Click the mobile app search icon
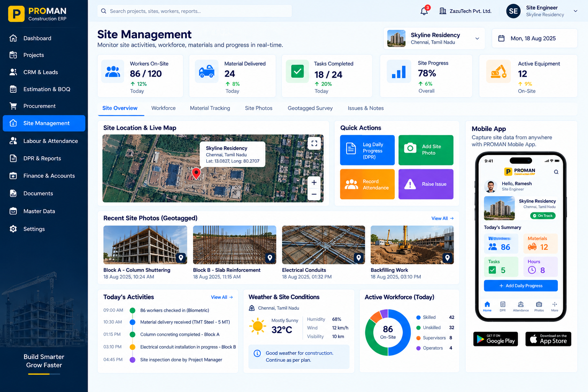 click(556, 172)
